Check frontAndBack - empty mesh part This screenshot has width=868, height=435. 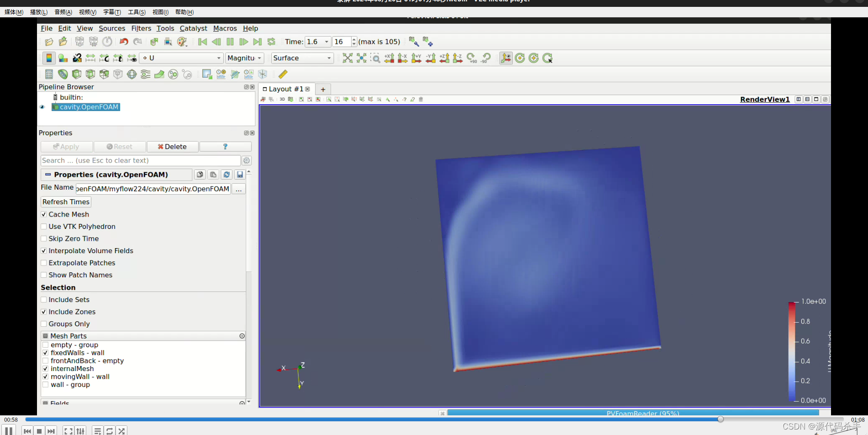pyautogui.click(x=46, y=361)
